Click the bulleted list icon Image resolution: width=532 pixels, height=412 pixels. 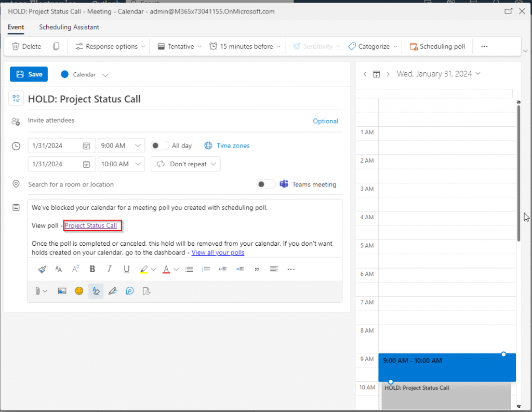point(189,269)
